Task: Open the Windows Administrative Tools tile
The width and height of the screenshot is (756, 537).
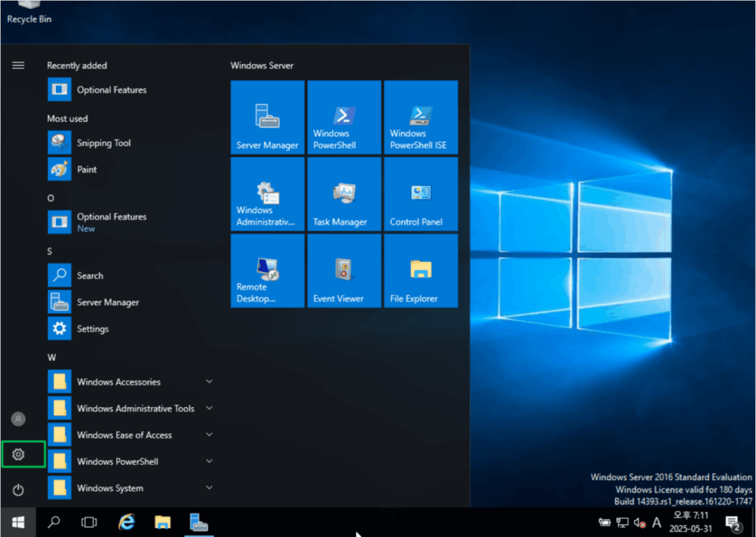Action: point(267,194)
